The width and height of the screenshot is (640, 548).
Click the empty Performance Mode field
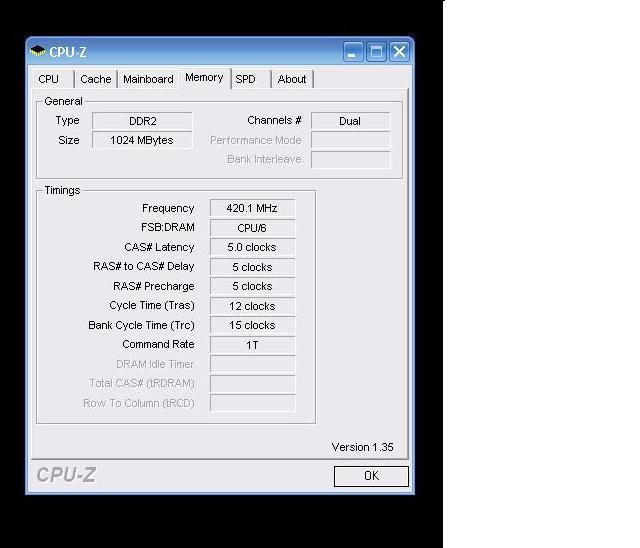coord(350,140)
